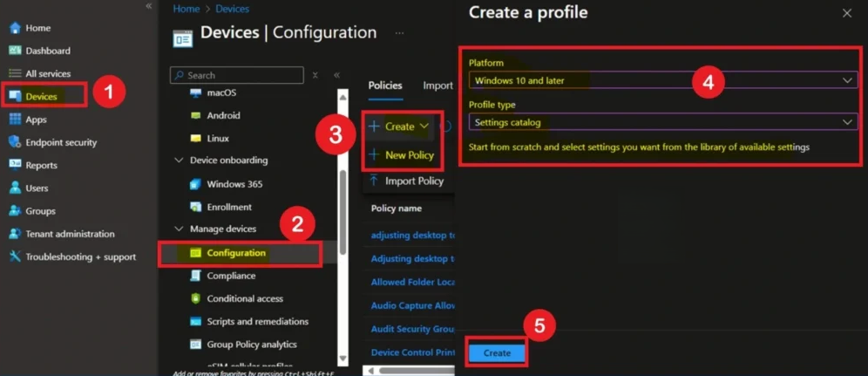This screenshot has height=376, width=868.
Task: Close the Create a profile panel
Action: coord(847,13)
